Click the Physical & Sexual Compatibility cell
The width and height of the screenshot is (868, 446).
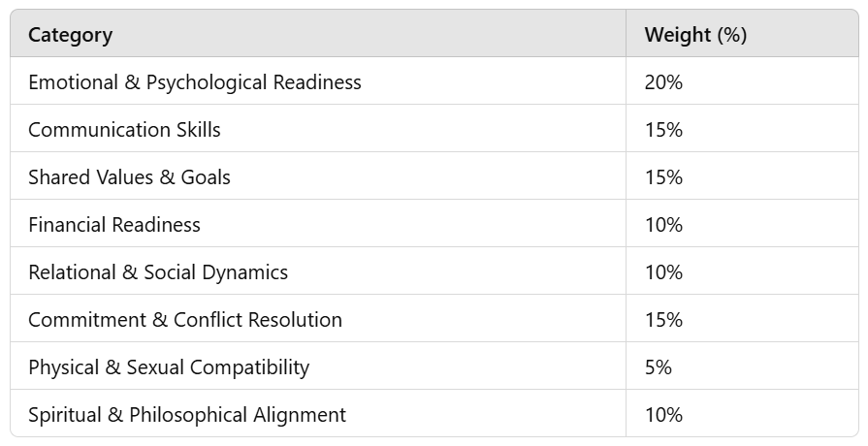[x=169, y=367]
